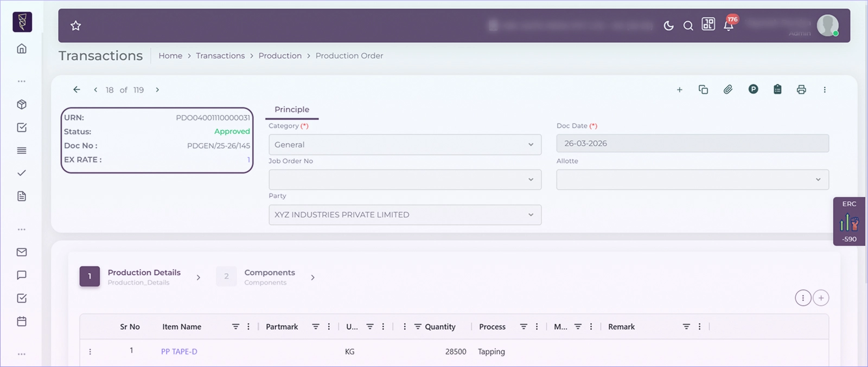Open the Home icon in the sidebar
The width and height of the screenshot is (868, 367).
(x=22, y=49)
